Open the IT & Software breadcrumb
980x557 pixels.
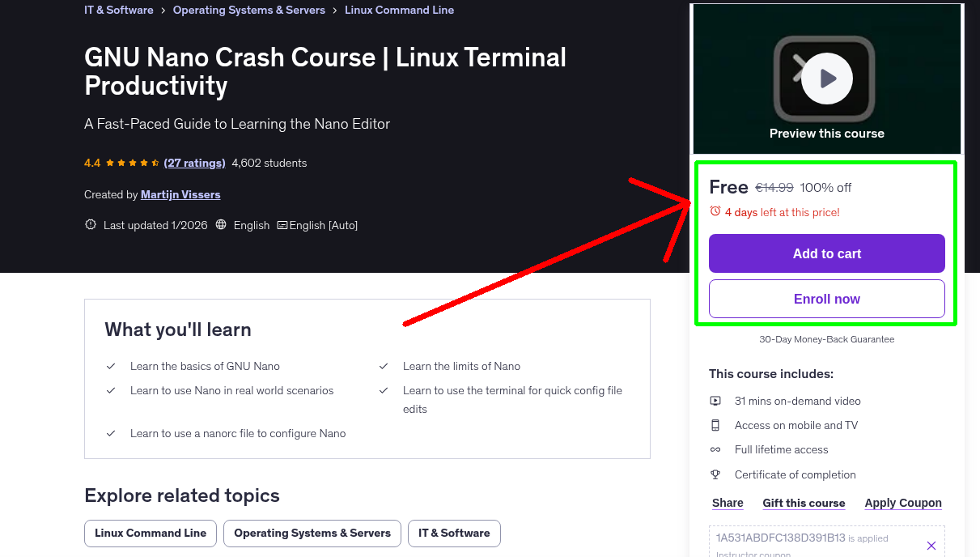tap(118, 10)
